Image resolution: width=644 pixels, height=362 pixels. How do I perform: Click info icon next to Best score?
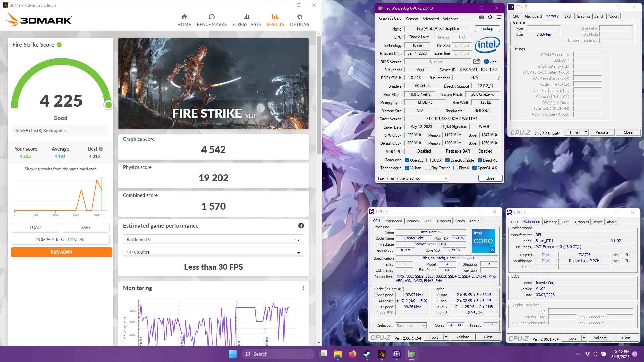click(x=101, y=149)
